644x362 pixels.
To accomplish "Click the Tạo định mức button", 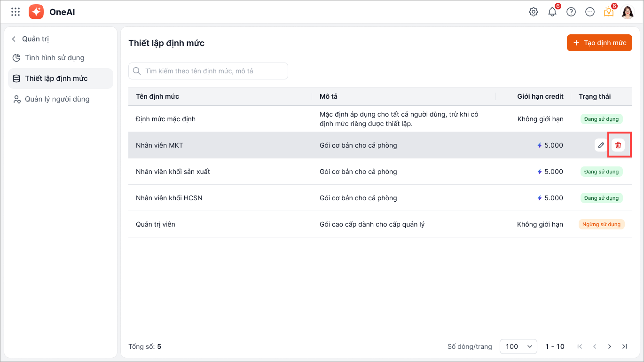I will point(599,43).
